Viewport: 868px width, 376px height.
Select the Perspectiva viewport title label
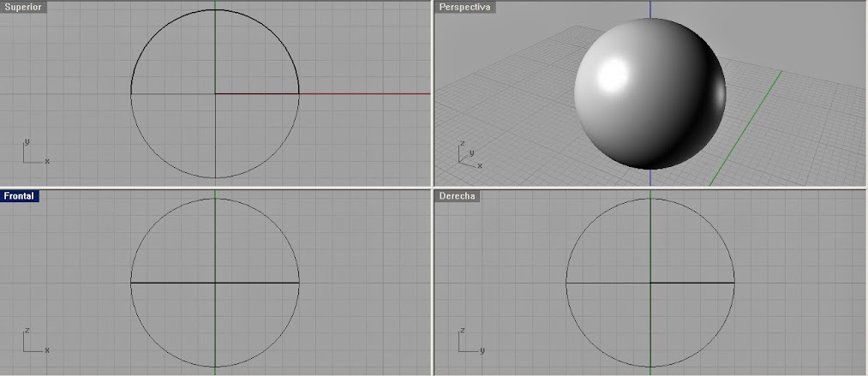click(465, 7)
